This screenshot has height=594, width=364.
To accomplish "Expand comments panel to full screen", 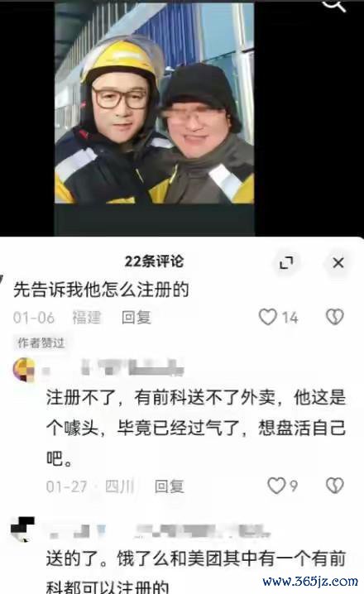I will [286, 262].
